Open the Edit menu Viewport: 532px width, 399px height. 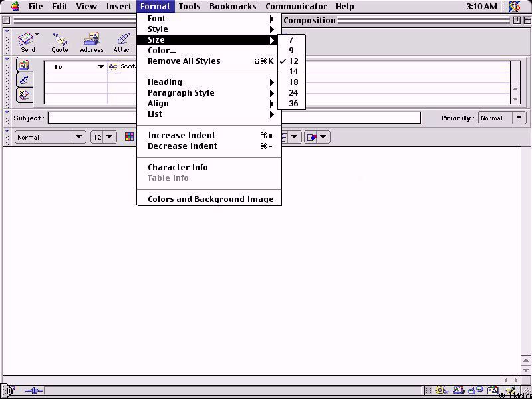[59, 7]
